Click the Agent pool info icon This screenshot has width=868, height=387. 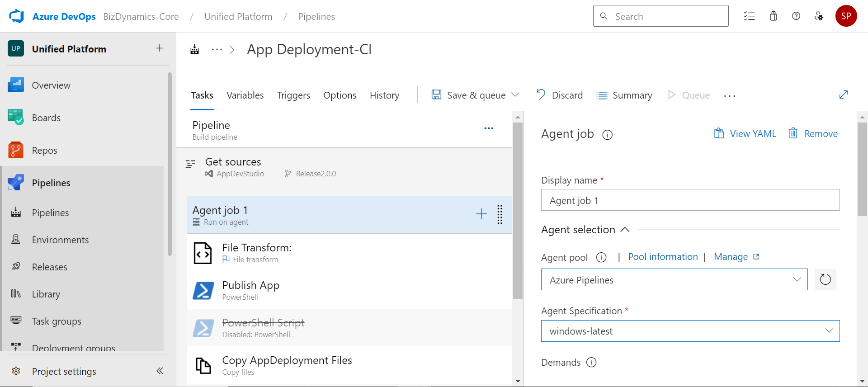(x=601, y=257)
